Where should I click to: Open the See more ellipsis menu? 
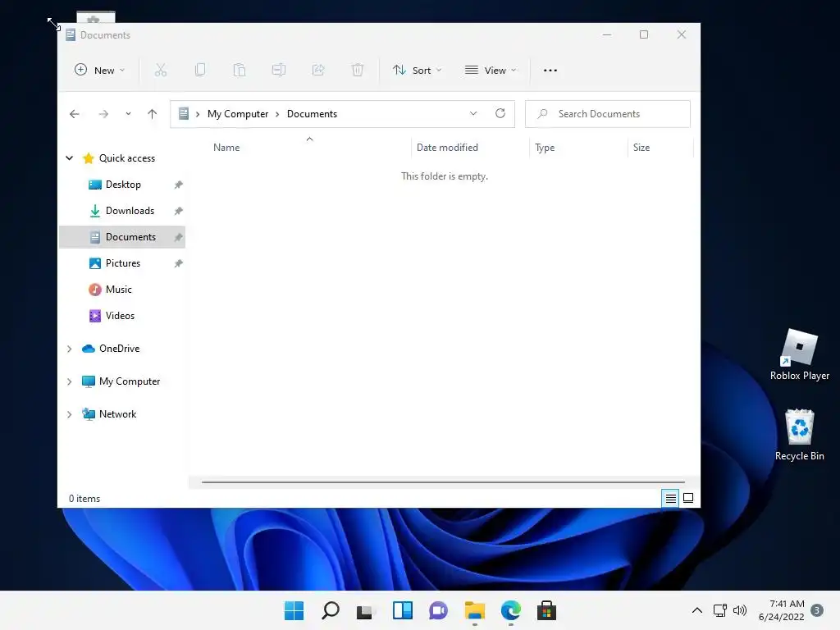550,71
